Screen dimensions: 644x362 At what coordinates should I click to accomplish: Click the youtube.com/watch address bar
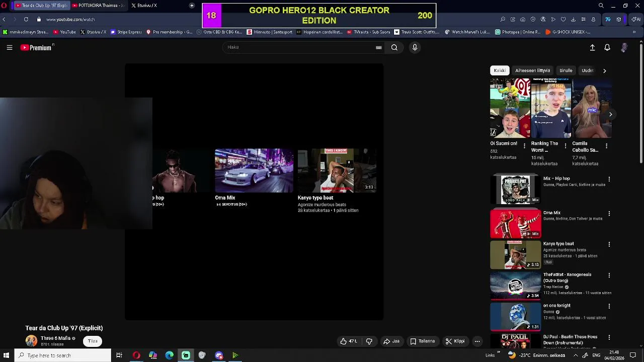70,19
